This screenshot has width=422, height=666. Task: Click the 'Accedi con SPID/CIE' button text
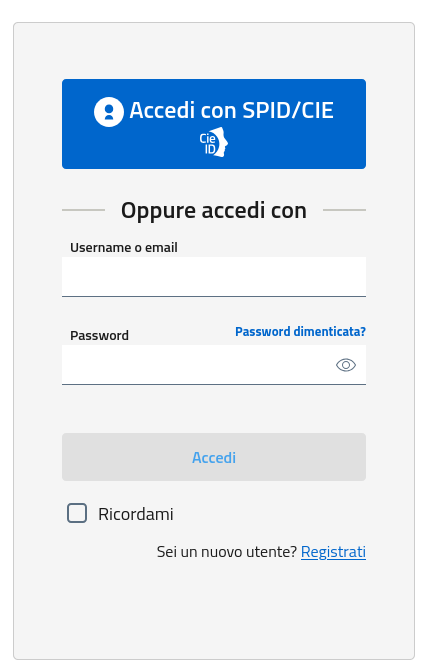(231, 110)
